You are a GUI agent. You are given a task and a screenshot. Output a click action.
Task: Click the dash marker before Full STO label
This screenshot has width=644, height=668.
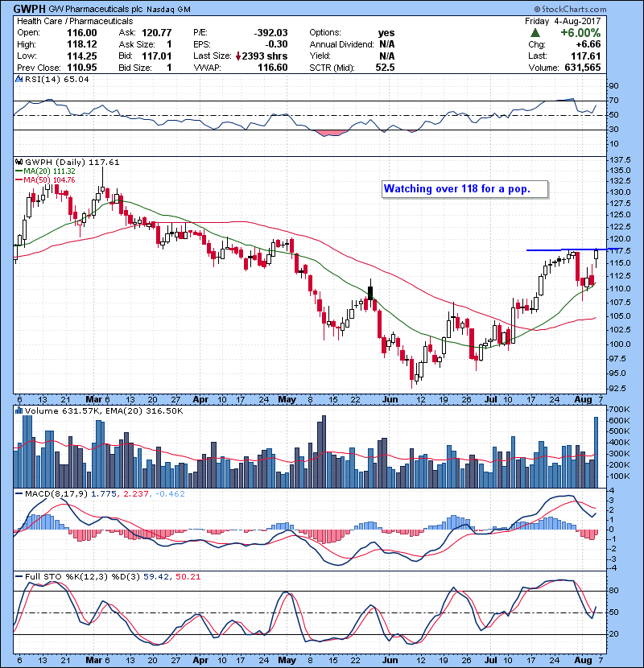(x=19, y=577)
